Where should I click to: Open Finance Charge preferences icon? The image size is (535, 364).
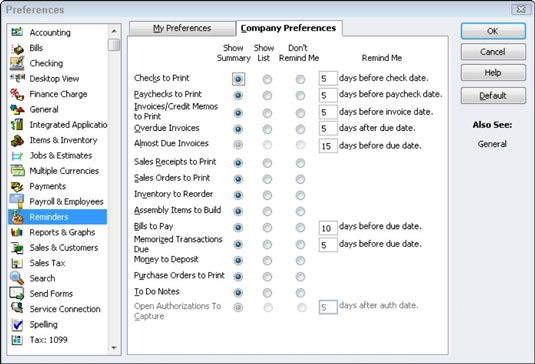pos(17,94)
